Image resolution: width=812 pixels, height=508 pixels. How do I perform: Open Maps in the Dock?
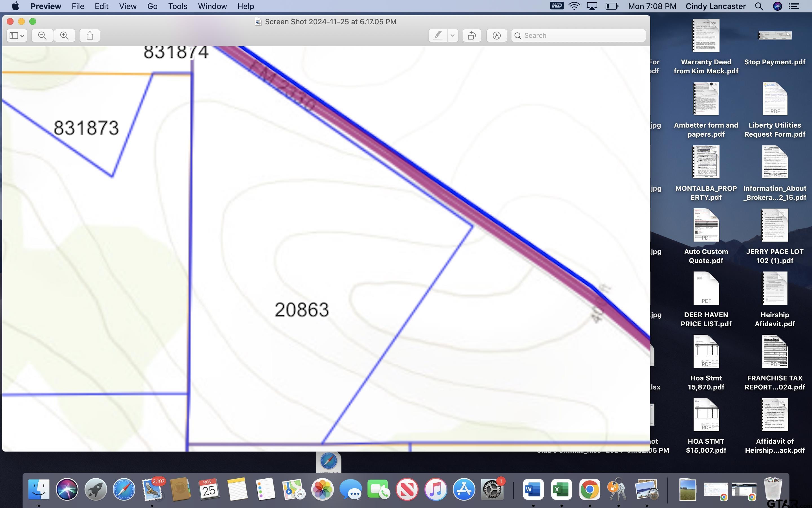click(294, 489)
